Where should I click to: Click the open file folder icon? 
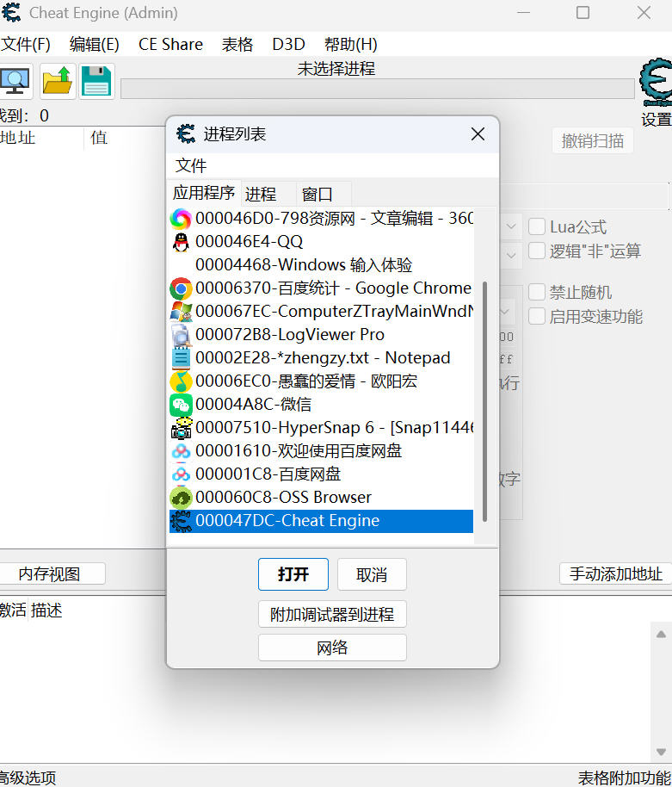coord(58,81)
